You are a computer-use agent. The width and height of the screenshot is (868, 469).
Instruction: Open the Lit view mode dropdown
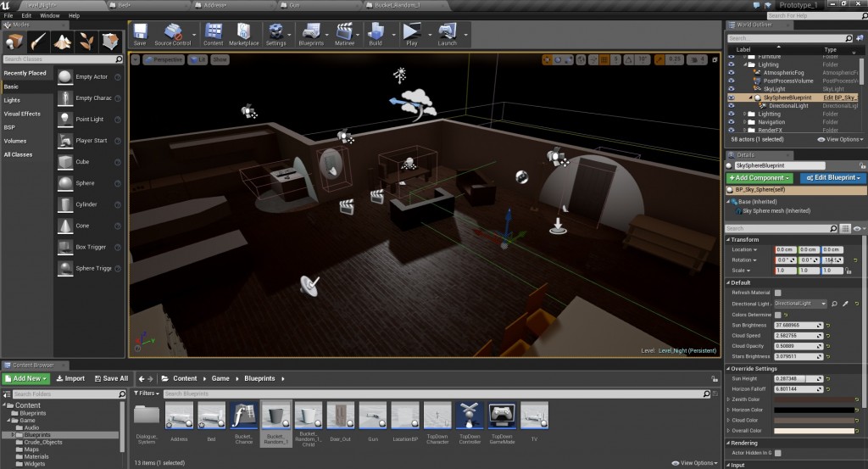(x=197, y=59)
